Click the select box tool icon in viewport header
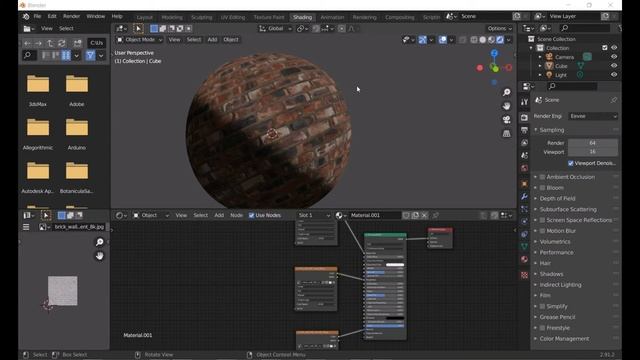 [138, 28]
